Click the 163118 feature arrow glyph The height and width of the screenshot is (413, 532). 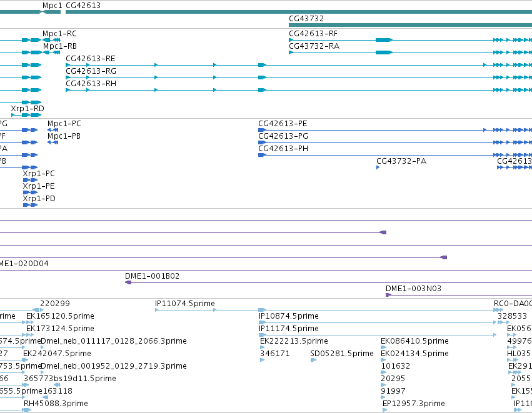coord(46,397)
